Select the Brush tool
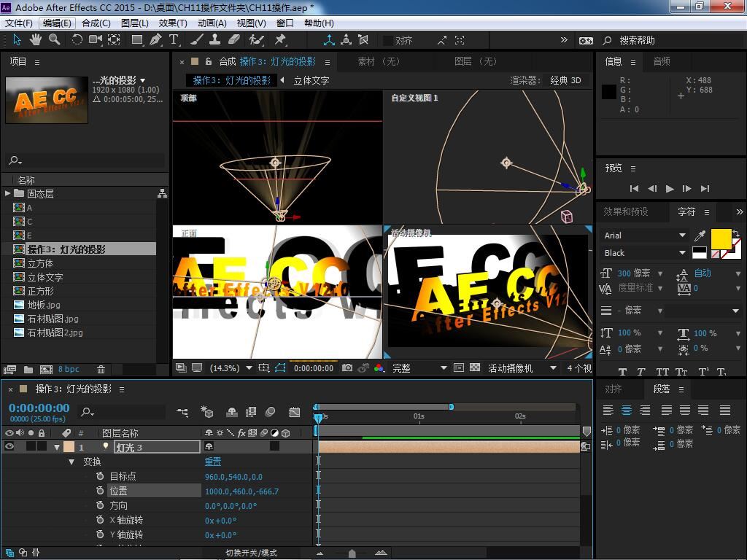747x560 pixels. click(197, 40)
